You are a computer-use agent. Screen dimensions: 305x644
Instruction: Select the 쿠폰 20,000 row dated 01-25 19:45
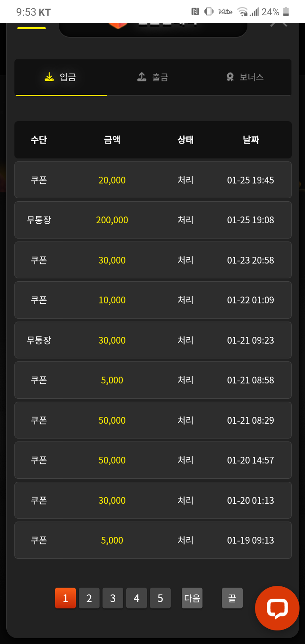pyautogui.click(x=153, y=180)
